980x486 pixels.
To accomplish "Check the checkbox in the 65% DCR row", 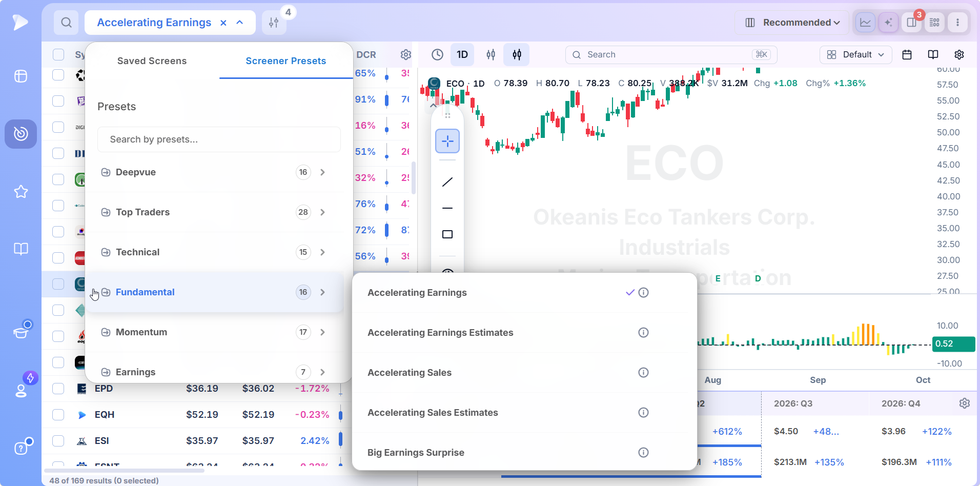I will pos(58,75).
